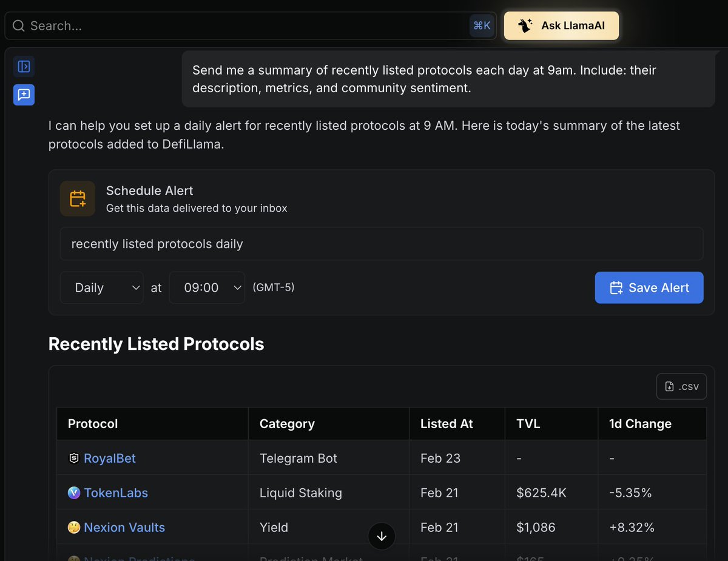Select the Protocol column header
The image size is (728, 561).
tap(152, 423)
